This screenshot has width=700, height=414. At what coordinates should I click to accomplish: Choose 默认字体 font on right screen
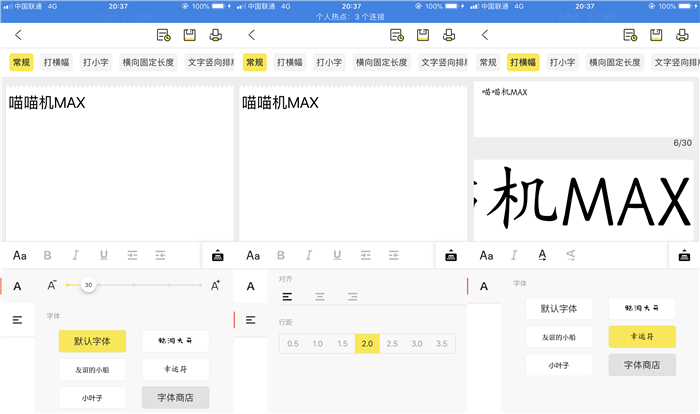(x=559, y=309)
